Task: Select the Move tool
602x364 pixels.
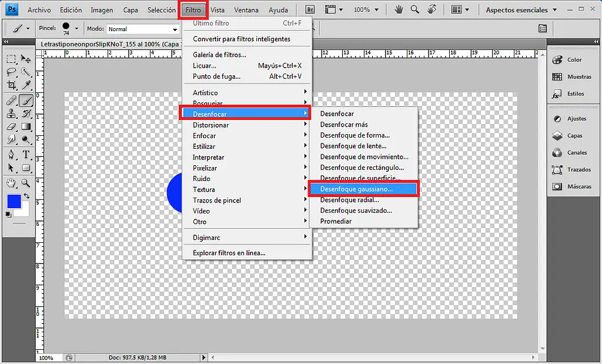Action: click(x=26, y=59)
